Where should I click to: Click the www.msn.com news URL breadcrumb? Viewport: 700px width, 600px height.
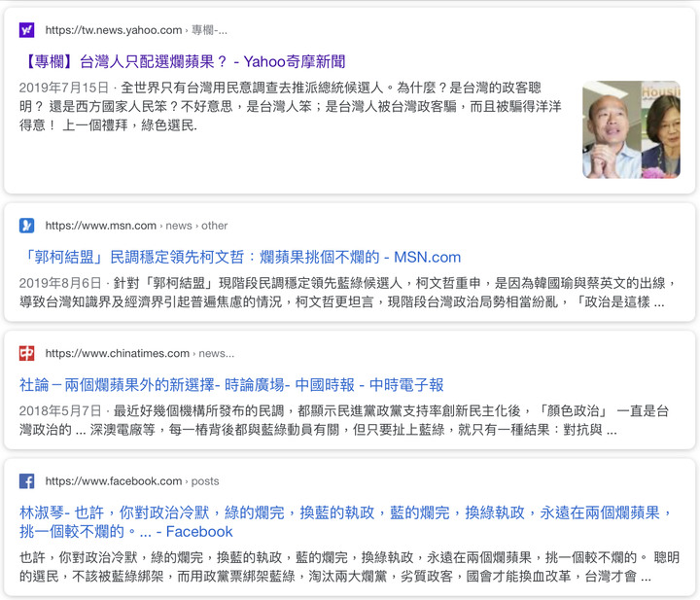pos(136,226)
